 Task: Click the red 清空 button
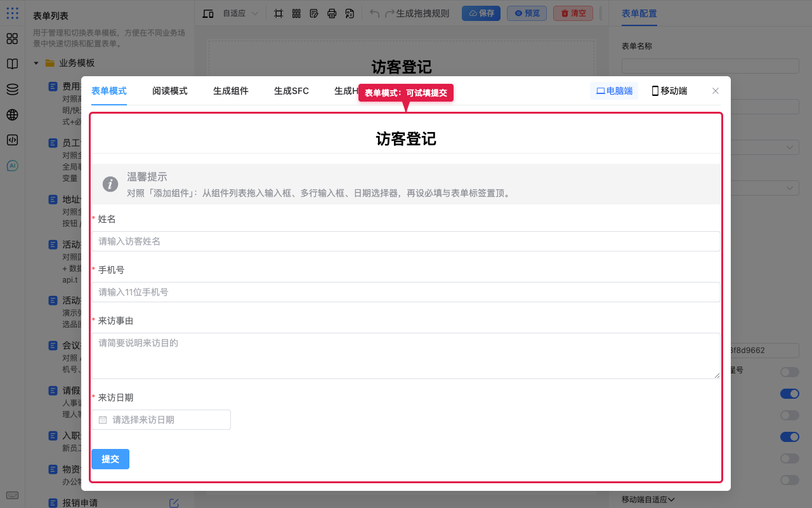pyautogui.click(x=573, y=13)
